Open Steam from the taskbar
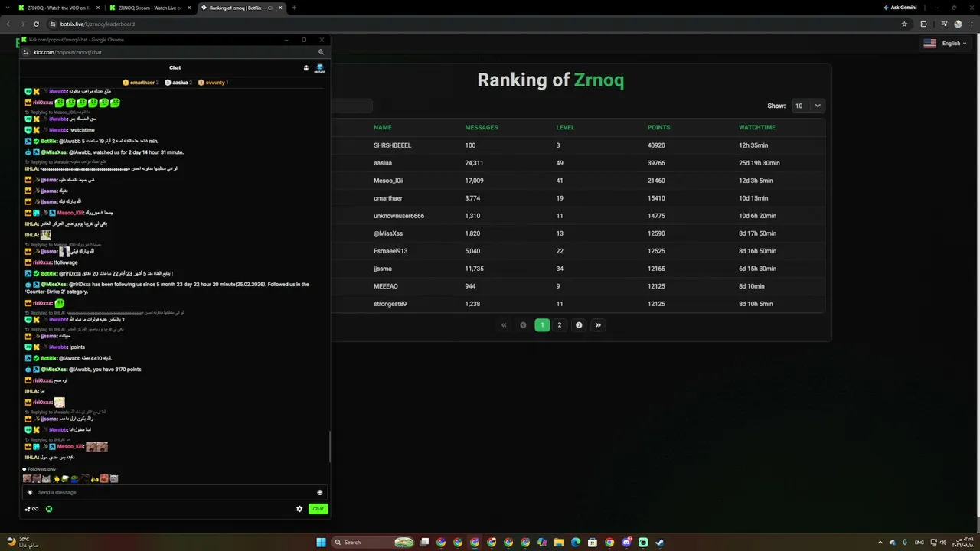980x551 pixels. (x=659, y=543)
